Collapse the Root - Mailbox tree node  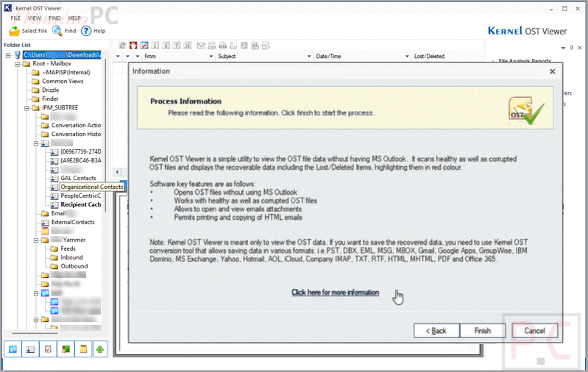tap(17, 64)
